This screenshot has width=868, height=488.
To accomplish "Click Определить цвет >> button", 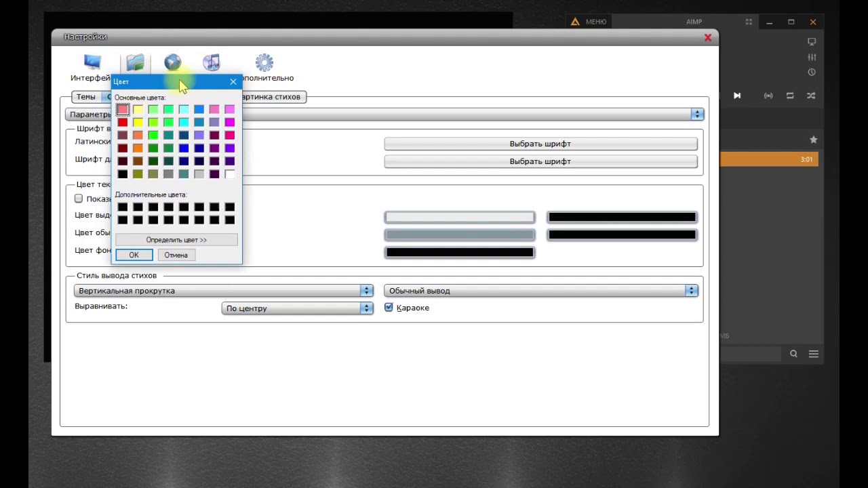I will pos(176,240).
